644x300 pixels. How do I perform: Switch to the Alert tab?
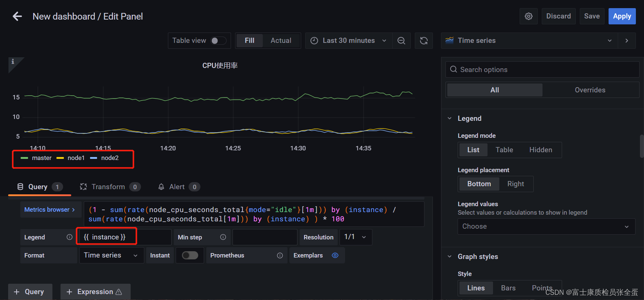pos(179,187)
